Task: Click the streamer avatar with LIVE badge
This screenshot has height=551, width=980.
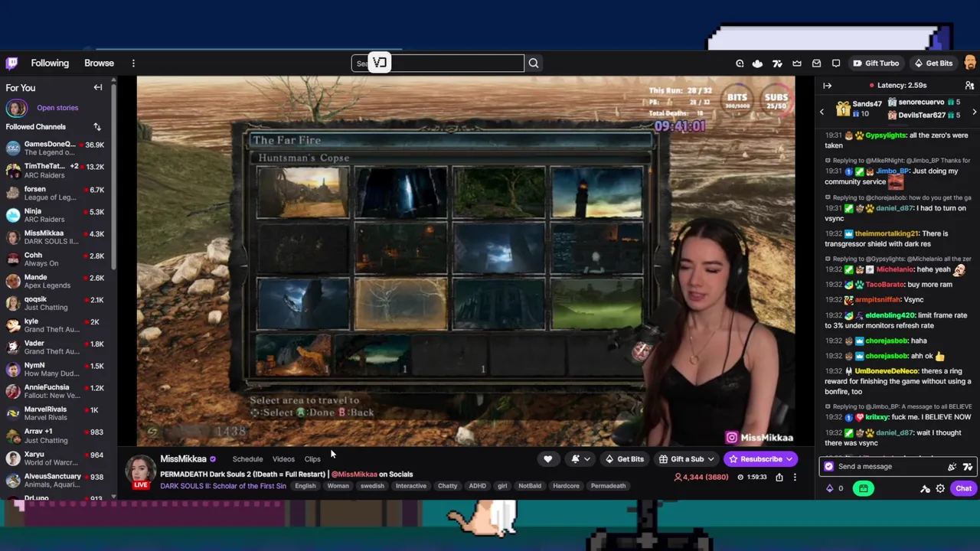Action: (x=141, y=471)
